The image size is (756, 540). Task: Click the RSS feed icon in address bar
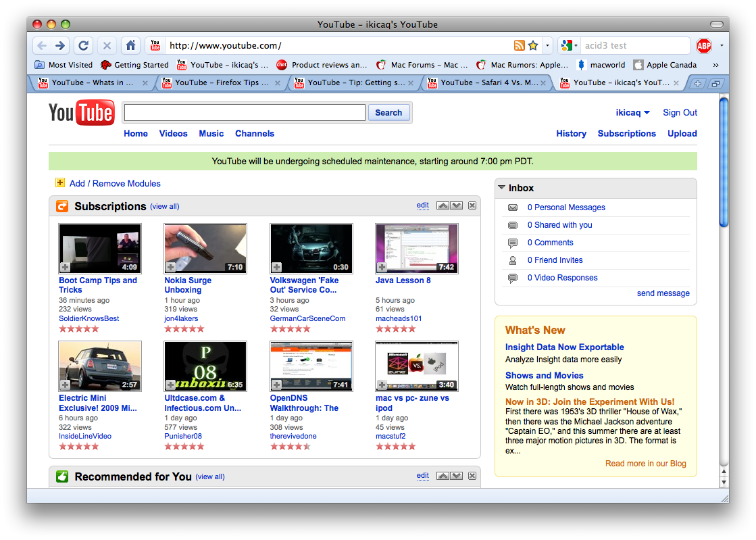point(520,45)
